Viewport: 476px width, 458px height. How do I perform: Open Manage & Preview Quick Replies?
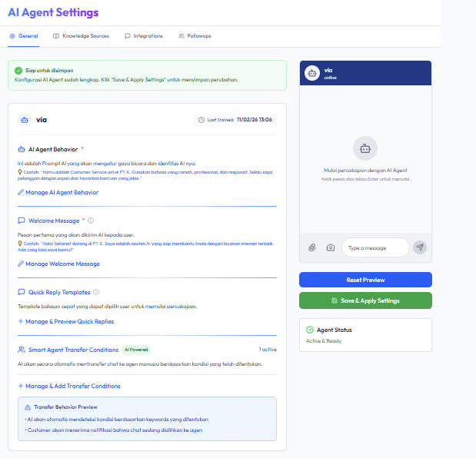point(66,321)
